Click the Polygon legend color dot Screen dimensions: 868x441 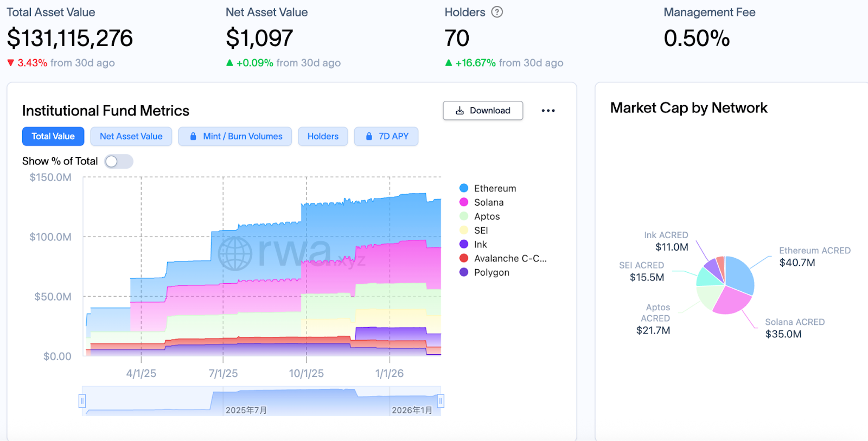point(464,272)
